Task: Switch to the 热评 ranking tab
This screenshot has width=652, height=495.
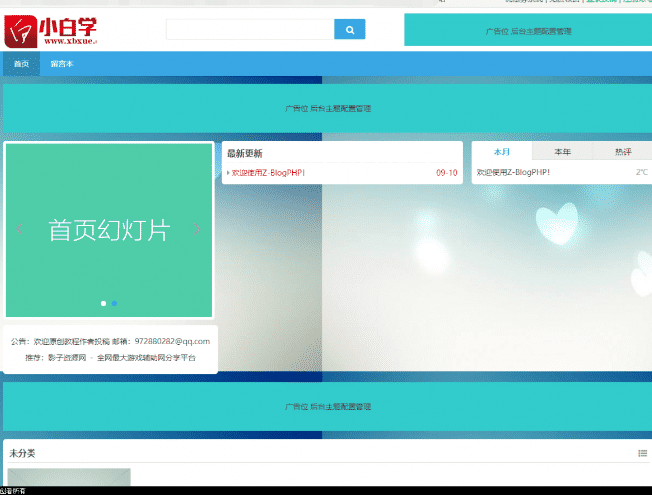Action: coord(622,152)
